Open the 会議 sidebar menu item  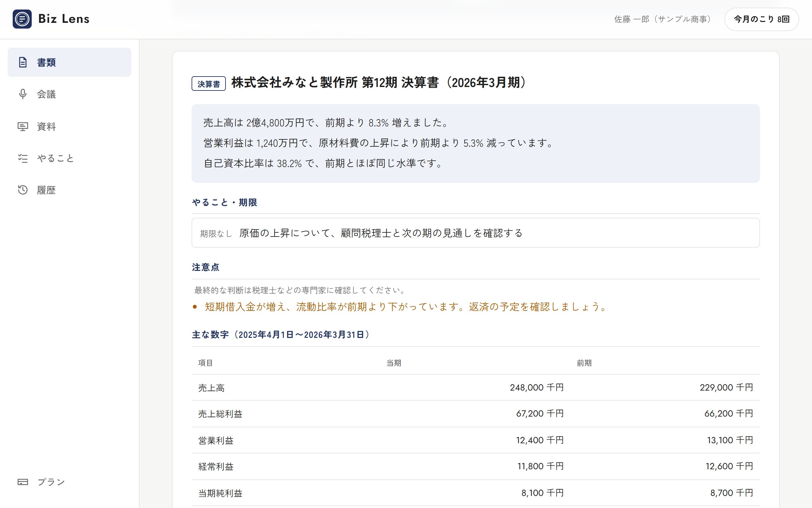(x=69, y=94)
